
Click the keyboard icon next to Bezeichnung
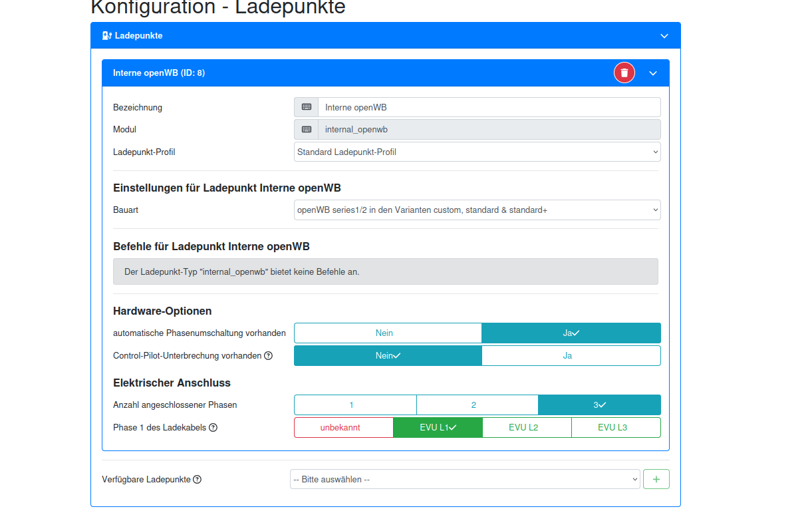(x=307, y=107)
